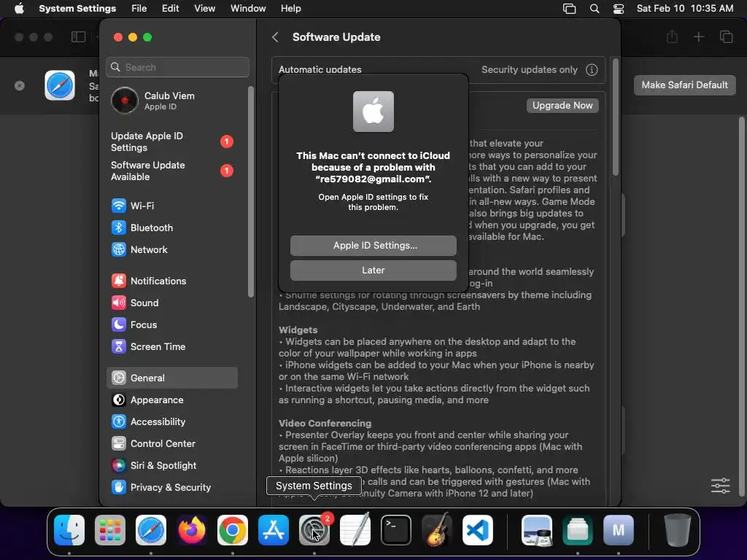Open Control Center in menu bar
This screenshot has height=560, width=747.
619,9
